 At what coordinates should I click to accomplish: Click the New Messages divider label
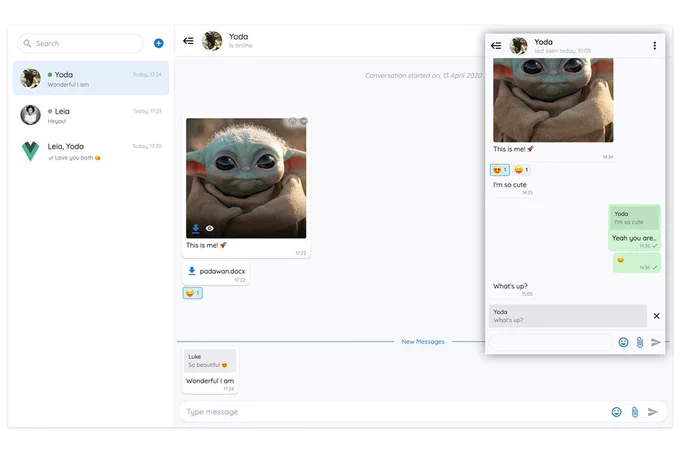click(423, 342)
